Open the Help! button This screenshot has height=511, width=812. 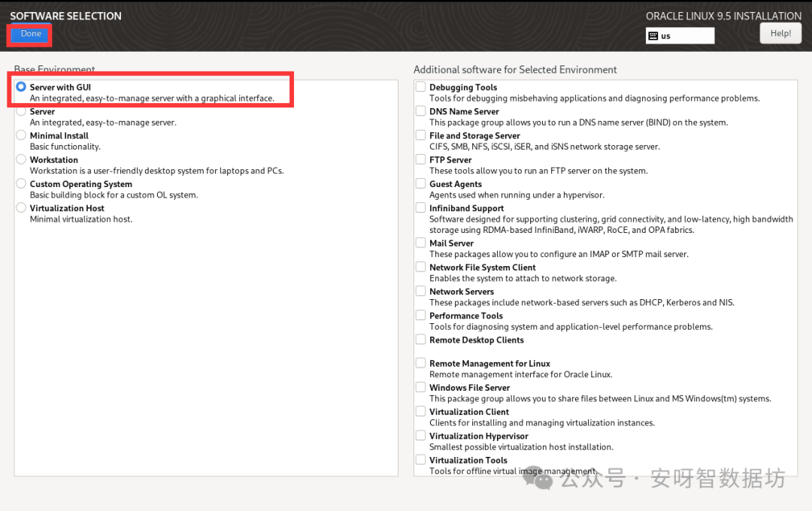pos(780,34)
